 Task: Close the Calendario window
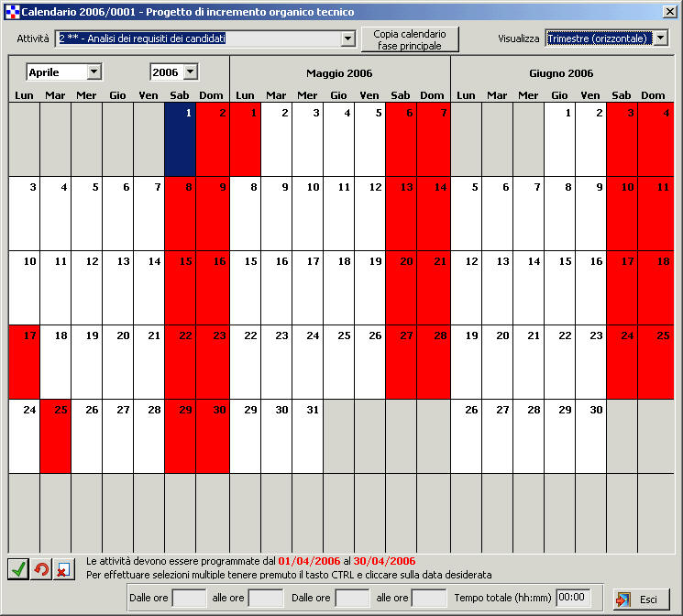click(670, 11)
